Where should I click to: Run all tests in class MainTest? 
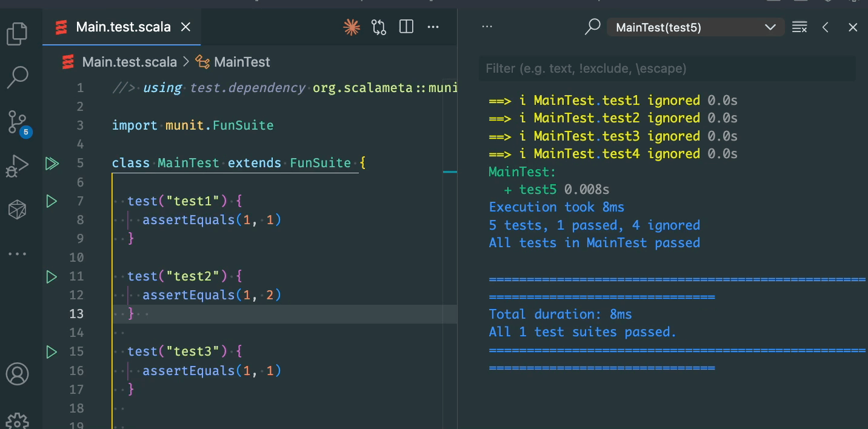click(x=52, y=163)
